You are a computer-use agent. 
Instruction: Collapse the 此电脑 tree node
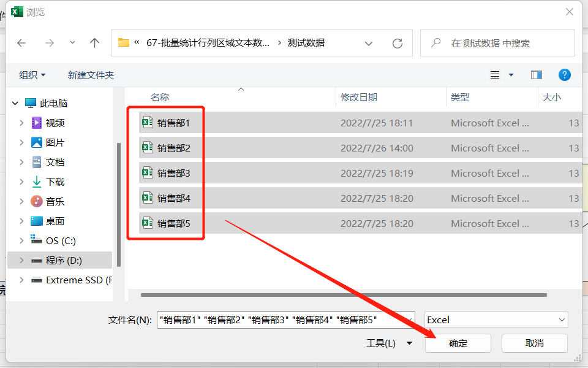pyautogui.click(x=15, y=103)
